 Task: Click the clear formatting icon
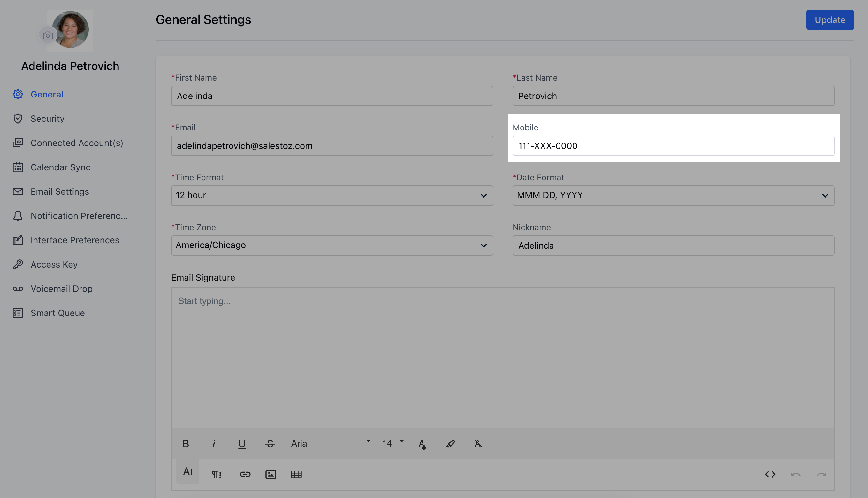[478, 444]
